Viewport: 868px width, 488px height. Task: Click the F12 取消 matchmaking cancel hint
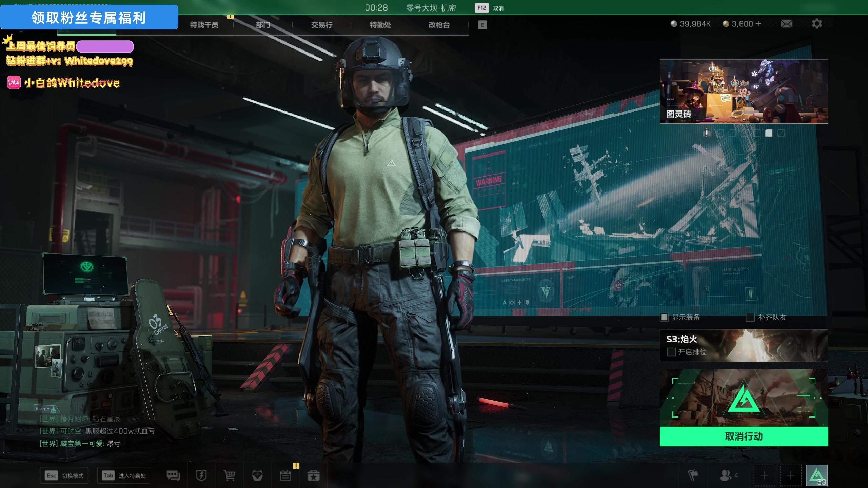[x=489, y=8]
